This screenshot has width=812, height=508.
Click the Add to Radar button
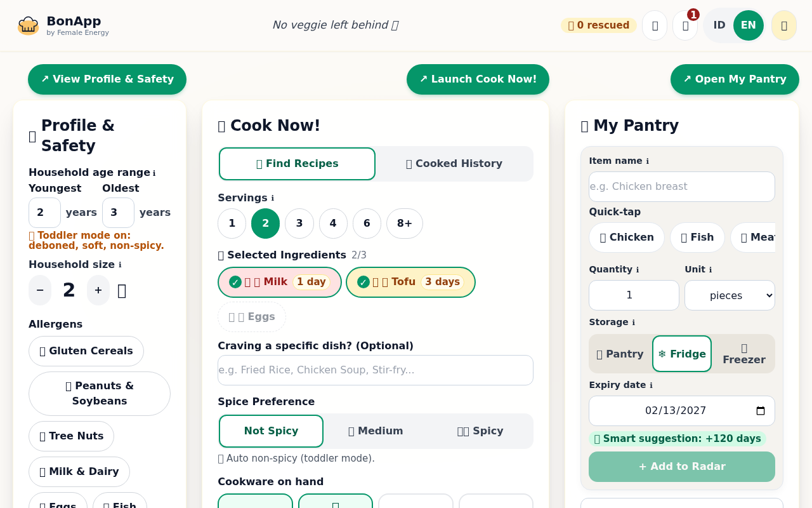(x=682, y=467)
